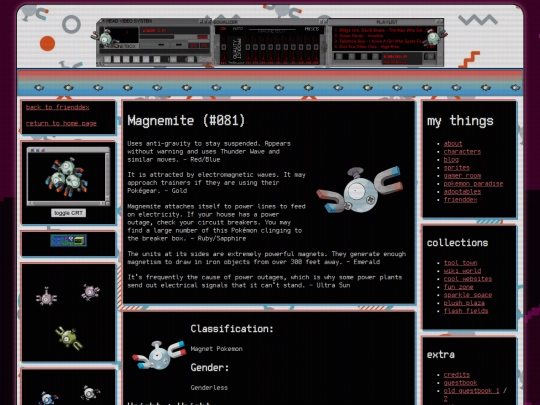540x405 pixels.
Task: Click the small site badge under the toggle CRT button
Action: click(69, 241)
